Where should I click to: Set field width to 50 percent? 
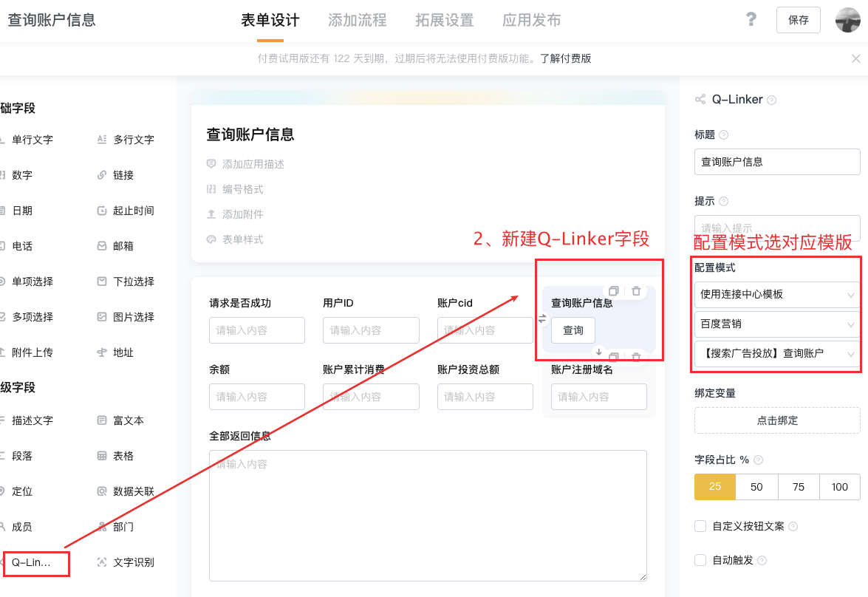point(756,487)
